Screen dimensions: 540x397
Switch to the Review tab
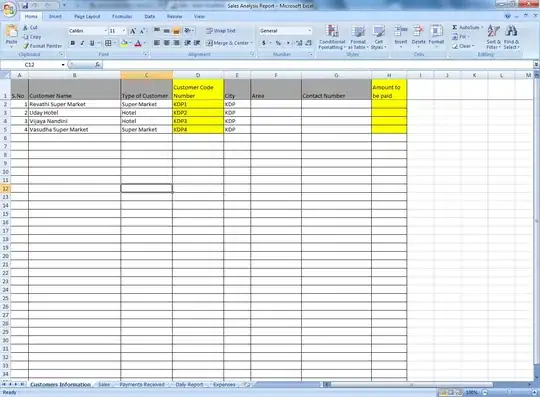click(174, 17)
